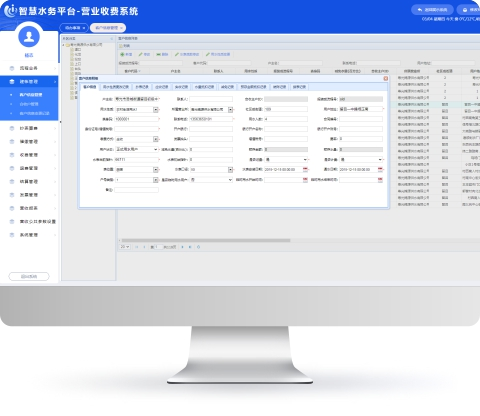Collapse the left tree panel with the double-arrow icon

click(x=112, y=39)
